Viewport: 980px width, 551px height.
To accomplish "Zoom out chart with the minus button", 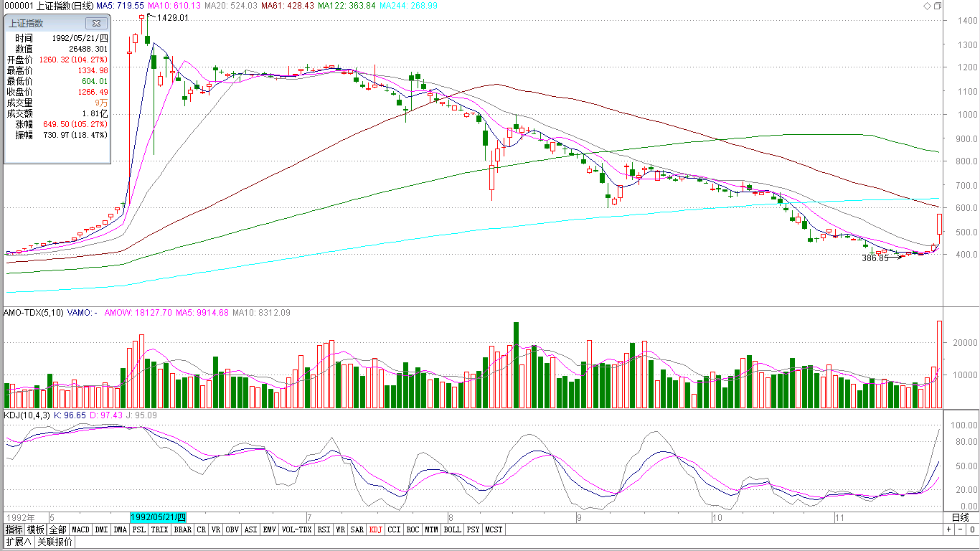I will click(x=960, y=529).
